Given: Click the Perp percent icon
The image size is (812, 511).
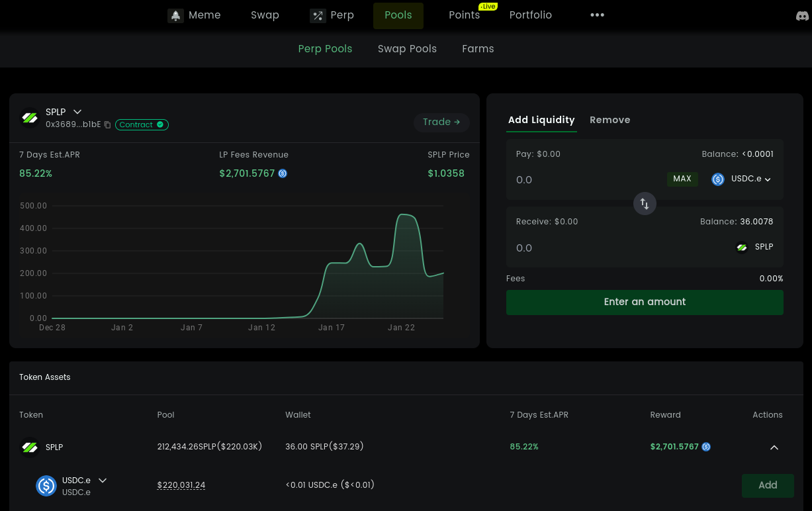Looking at the screenshot, I should [x=318, y=15].
